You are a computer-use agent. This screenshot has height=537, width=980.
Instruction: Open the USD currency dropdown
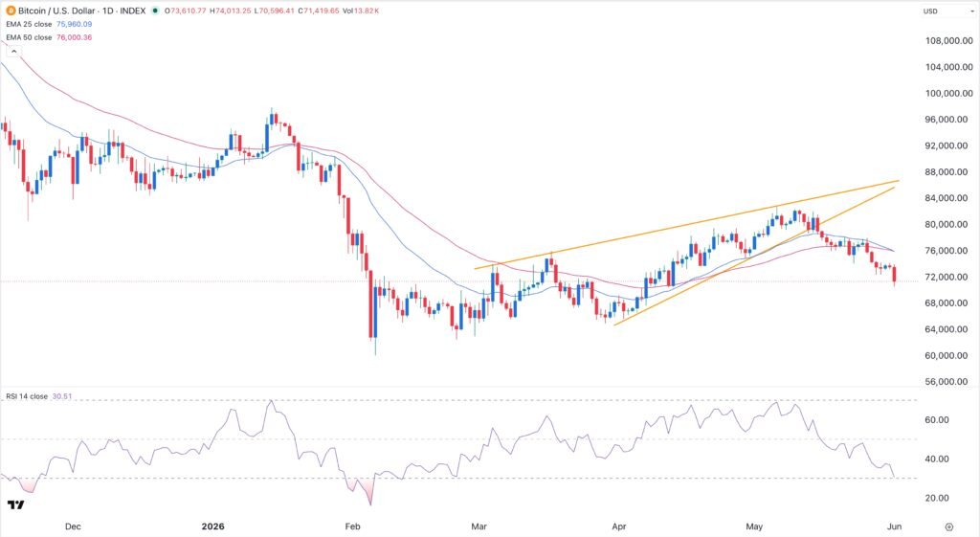[947, 11]
